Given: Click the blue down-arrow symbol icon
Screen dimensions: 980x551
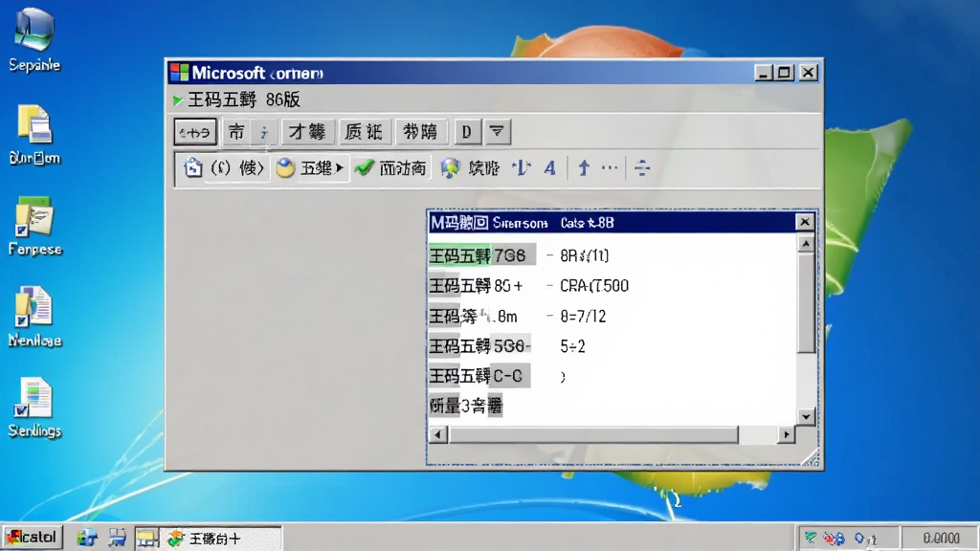Looking at the screenshot, I should (522, 167).
